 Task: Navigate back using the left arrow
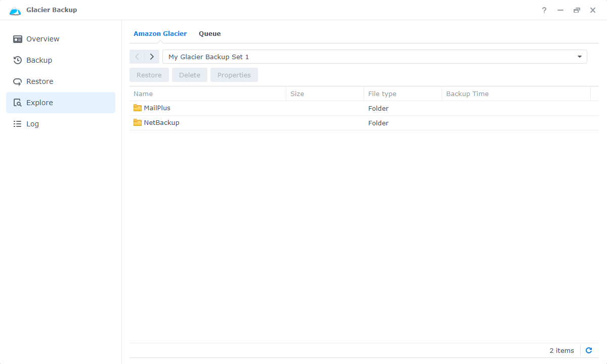pos(137,57)
